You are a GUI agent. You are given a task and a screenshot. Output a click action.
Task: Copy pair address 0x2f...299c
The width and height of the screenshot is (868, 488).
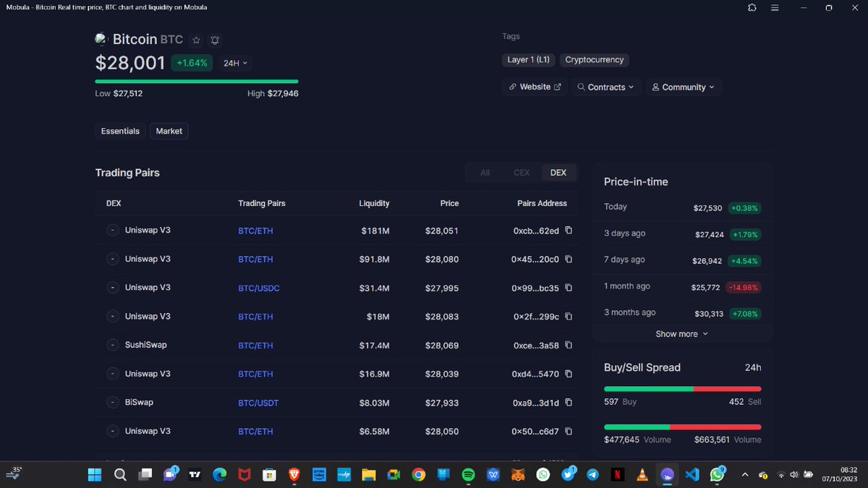[x=569, y=317]
